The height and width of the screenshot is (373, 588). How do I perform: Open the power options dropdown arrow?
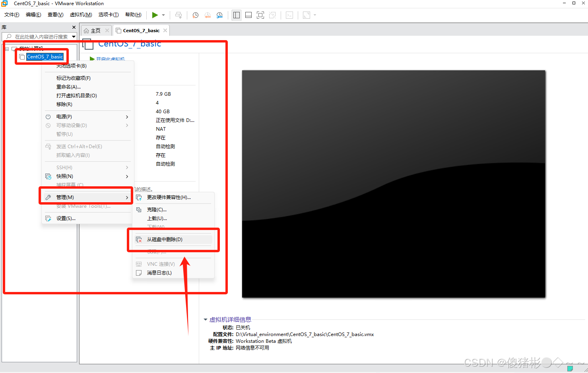click(163, 15)
